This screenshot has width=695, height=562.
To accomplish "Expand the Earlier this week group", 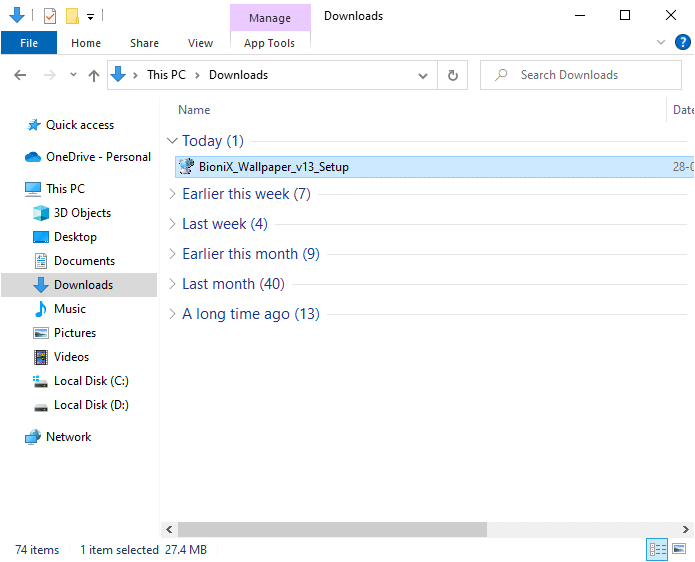I will click(x=172, y=194).
